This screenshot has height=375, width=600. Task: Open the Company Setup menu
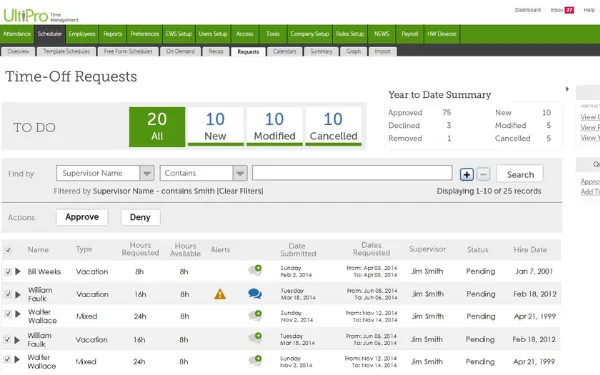point(310,34)
